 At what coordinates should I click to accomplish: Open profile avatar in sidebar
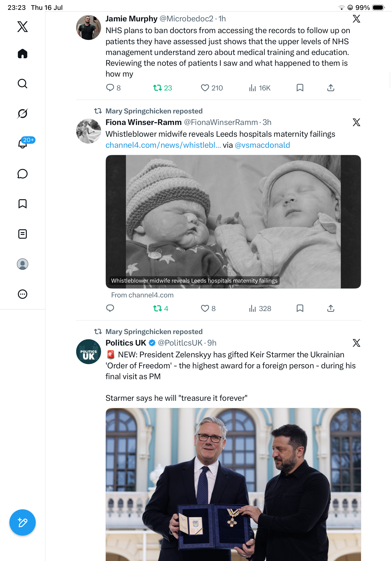coord(23,264)
